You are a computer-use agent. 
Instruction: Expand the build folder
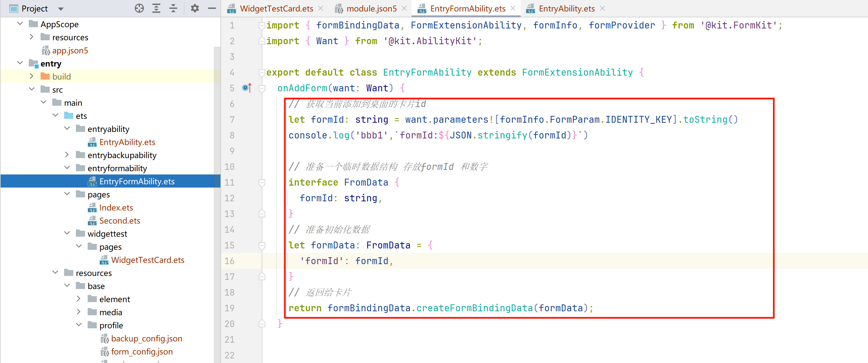click(x=32, y=76)
